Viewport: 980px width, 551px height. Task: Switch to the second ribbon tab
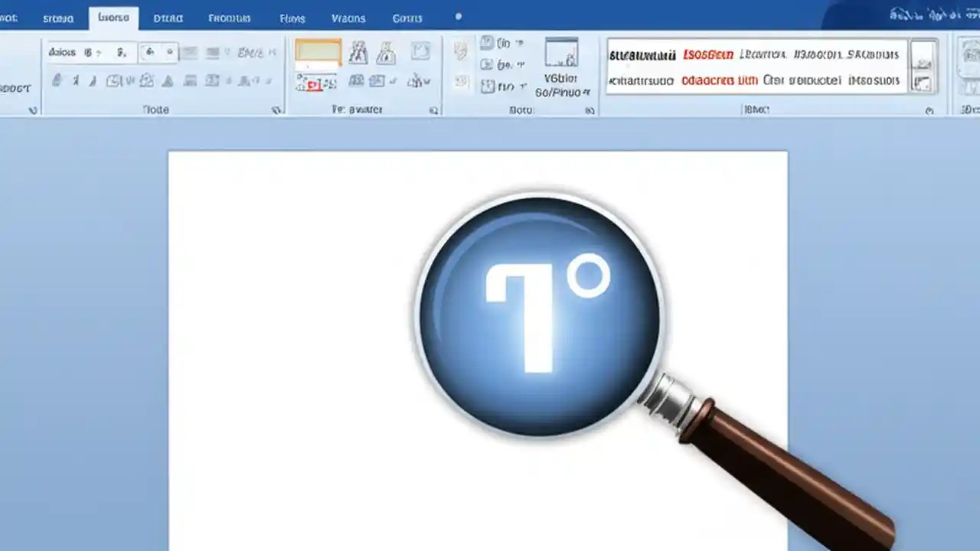point(113,18)
